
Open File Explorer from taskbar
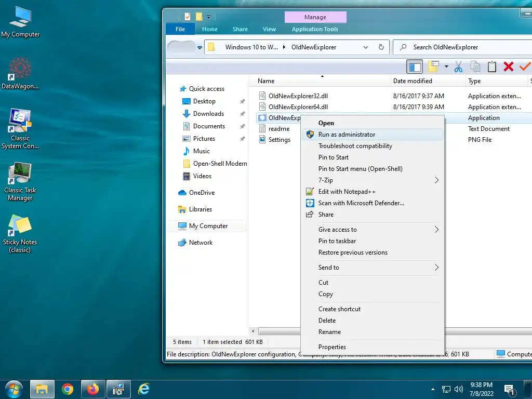tap(42, 389)
